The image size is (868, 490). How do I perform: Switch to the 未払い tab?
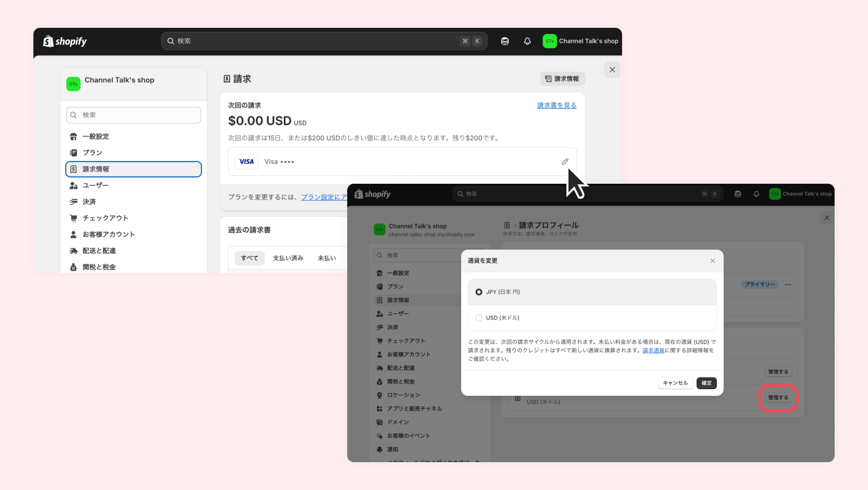(x=327, y=258)
